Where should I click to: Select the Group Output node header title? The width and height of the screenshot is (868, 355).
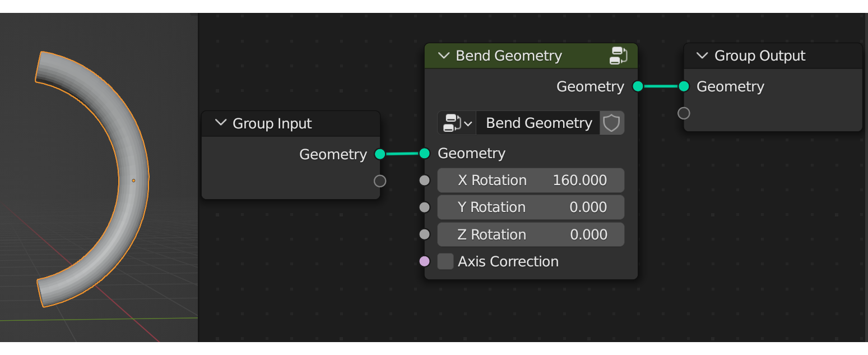tap(760, 56)
